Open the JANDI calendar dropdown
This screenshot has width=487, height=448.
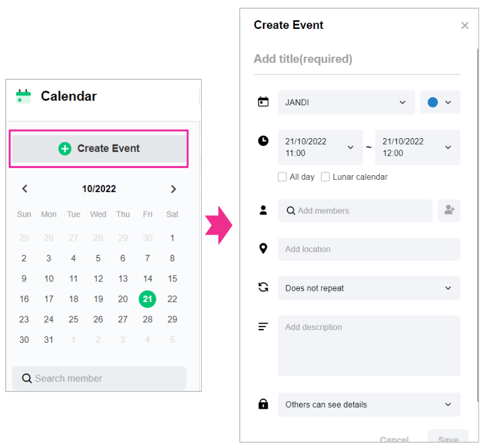point(346,102)
